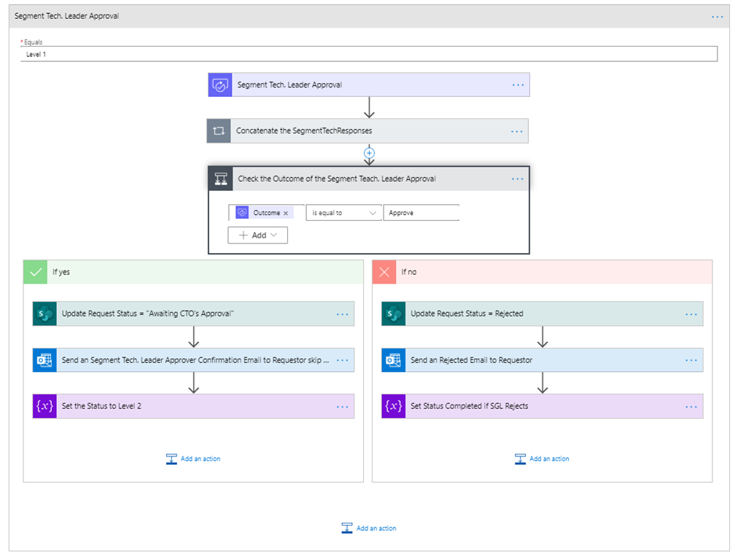Image resolution: width=735 pixels, height=560 pixels.
Task: Open the ellipsis menu on Check the Outcome condition
Action: coord(518,179)
